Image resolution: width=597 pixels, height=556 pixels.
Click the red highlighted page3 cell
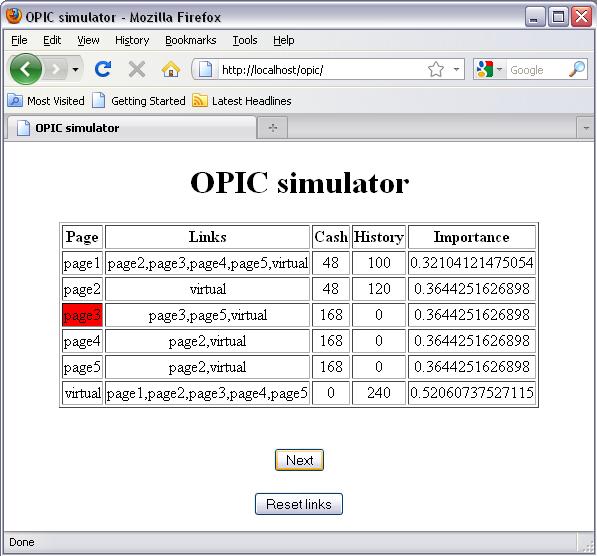coord(82,315)
